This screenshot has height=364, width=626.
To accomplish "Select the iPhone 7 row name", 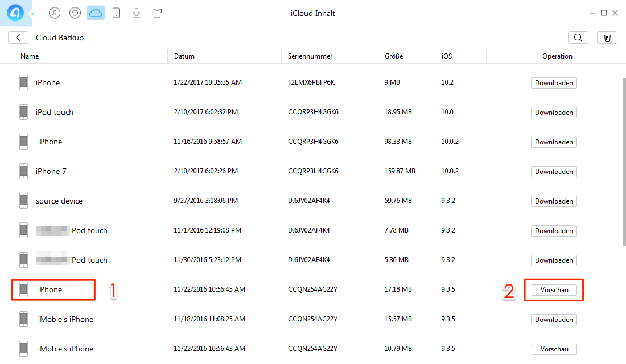I will [x=51, y=171].
